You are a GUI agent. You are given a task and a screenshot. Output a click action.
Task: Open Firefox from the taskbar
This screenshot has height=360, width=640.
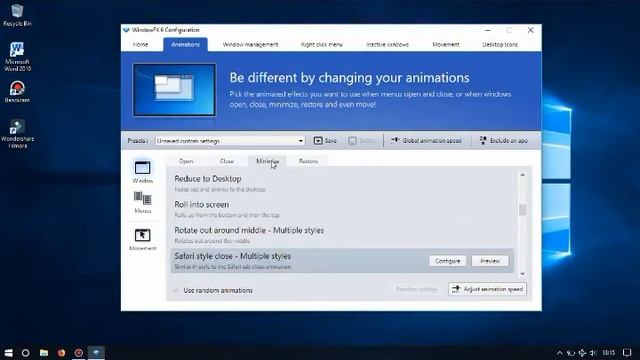tap(61, 353)
